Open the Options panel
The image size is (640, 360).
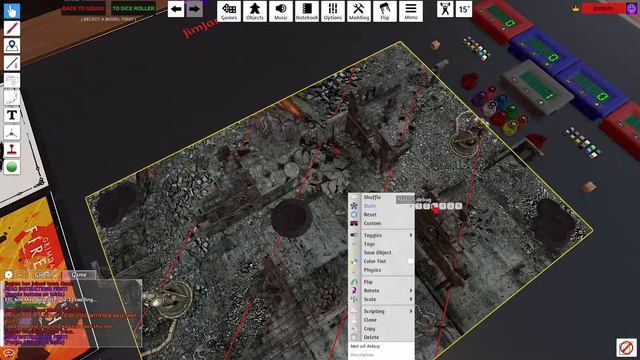coord(333,11)
